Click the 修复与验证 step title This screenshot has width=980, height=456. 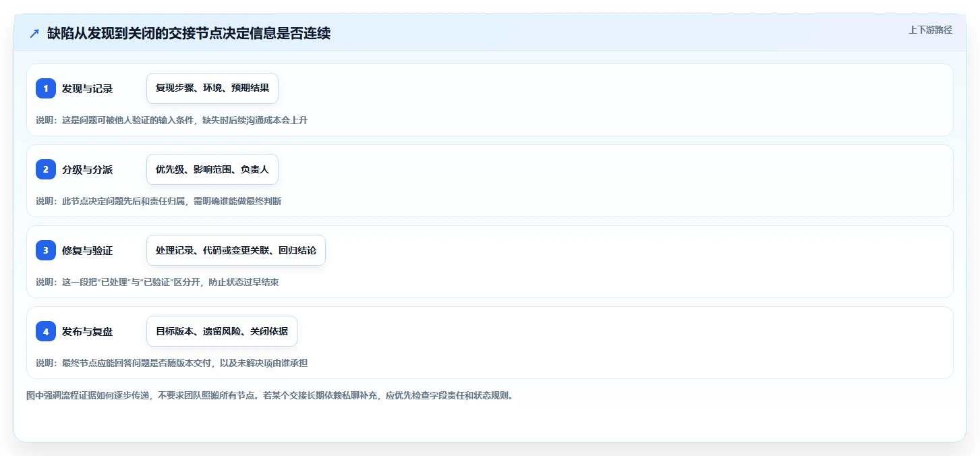click(x=87, y=250)
